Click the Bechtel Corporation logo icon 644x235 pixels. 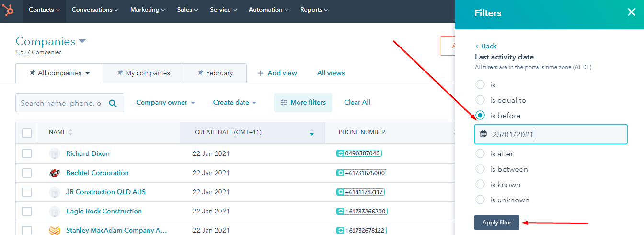pyautogui.click(x=55, y=173)
